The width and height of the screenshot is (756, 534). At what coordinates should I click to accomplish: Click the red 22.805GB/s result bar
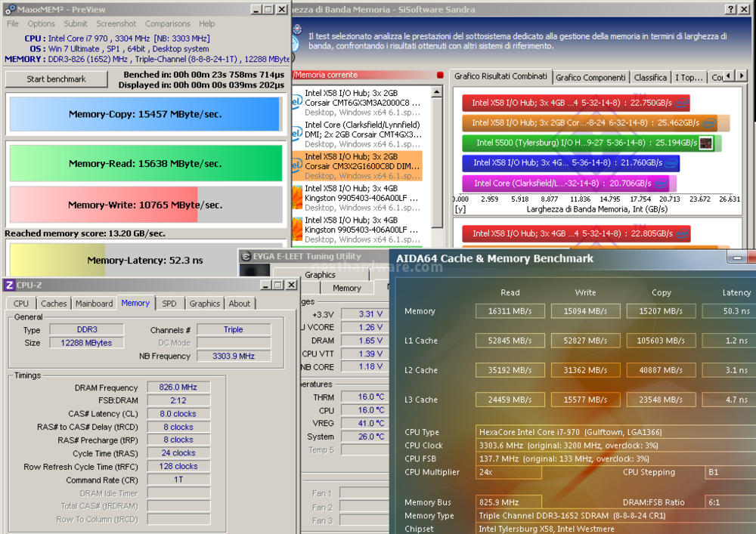tap(576, 233)
